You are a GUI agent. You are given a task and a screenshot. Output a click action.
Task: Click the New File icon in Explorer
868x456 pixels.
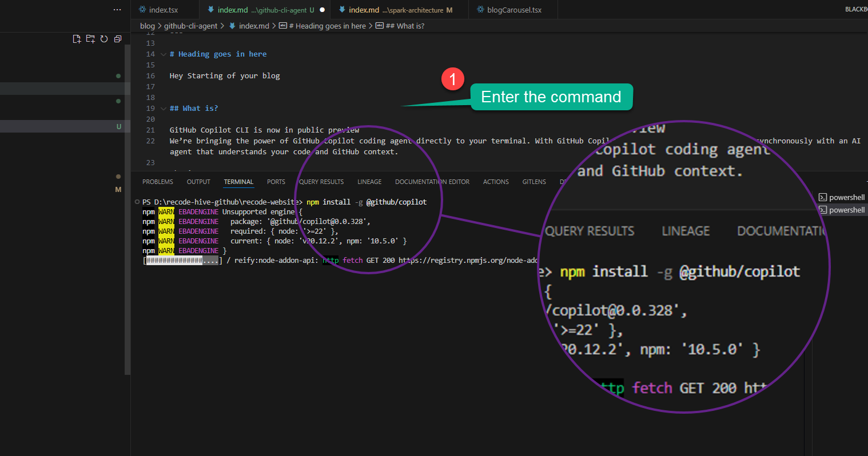(77, 38)
